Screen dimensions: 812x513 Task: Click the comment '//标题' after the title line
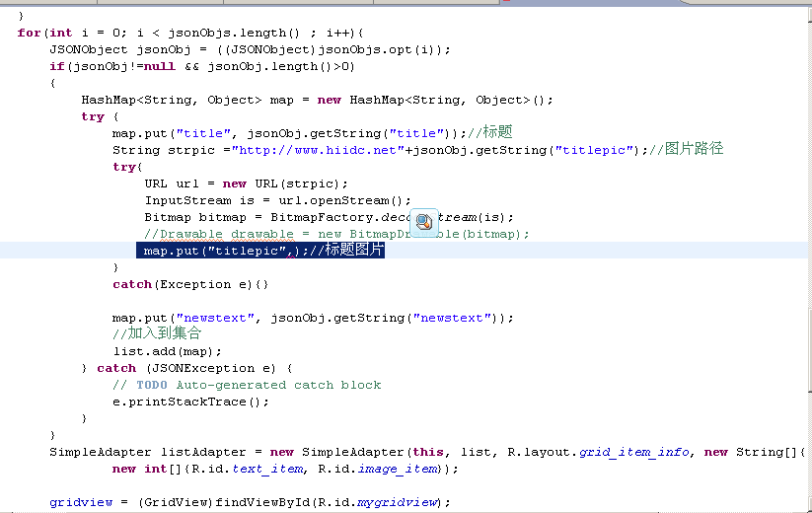tap(490, 132)
